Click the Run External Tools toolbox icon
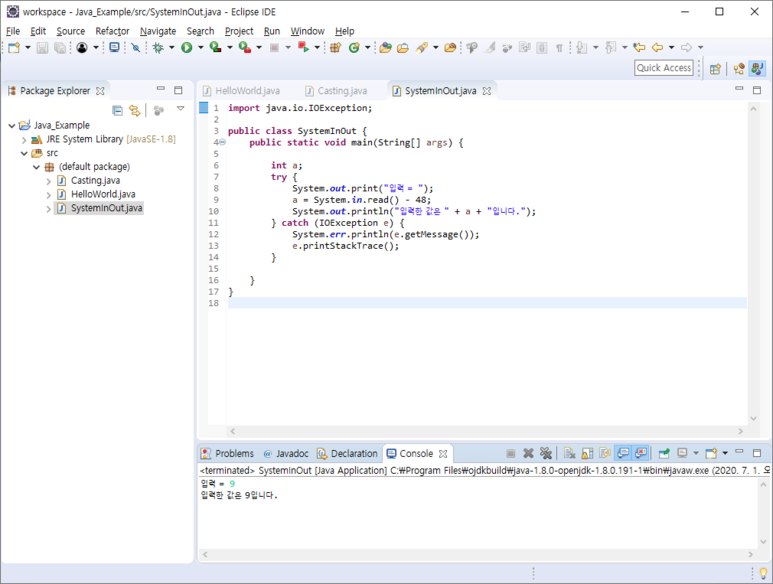This screenshot has width=773, height=584. point(245,48)
